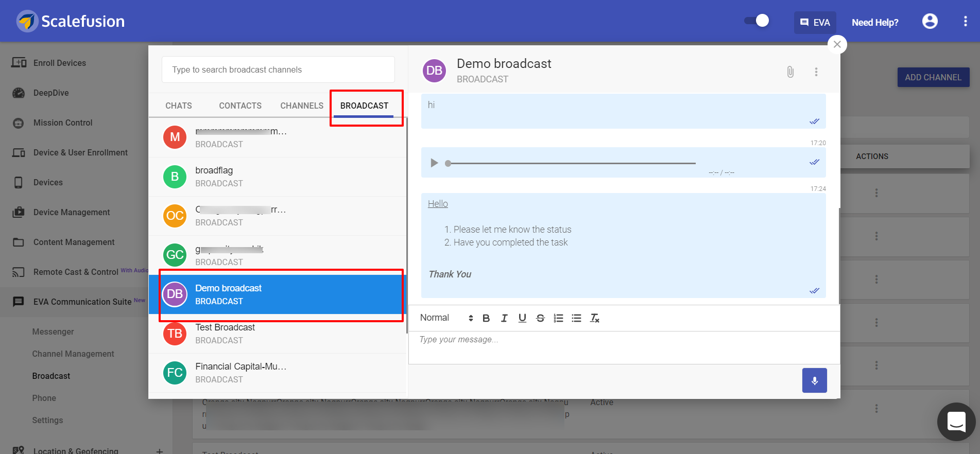
Task: Click the attachment paperclip icon
Action: point(790,72)
